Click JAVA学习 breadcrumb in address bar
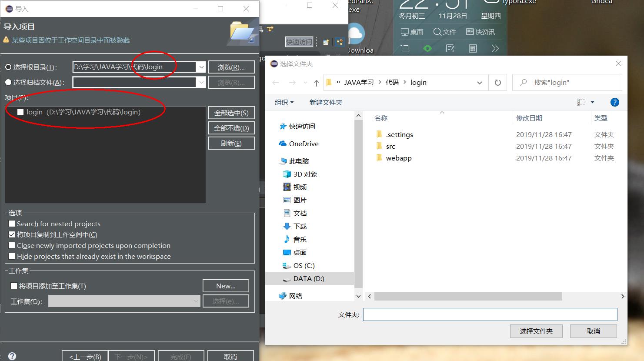This screenshot has width=644, height=361. (x=359, y=83)
